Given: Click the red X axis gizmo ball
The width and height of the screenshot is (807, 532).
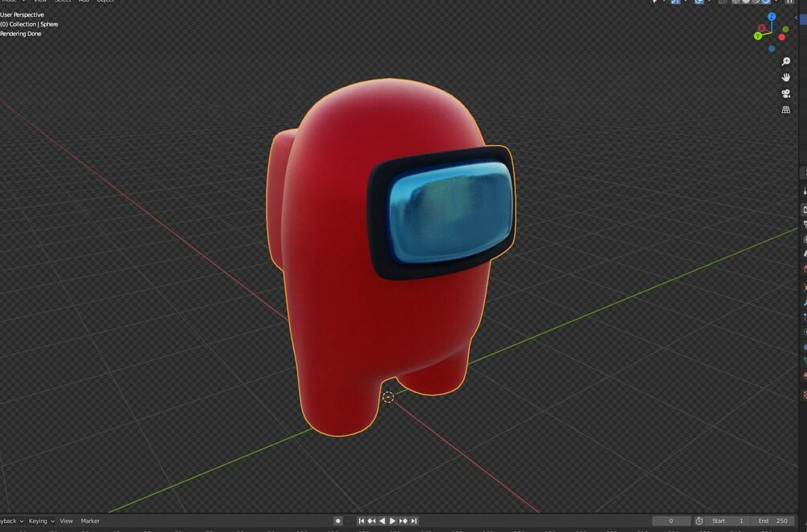Looking at the screenshot, I should coord(762,28).
